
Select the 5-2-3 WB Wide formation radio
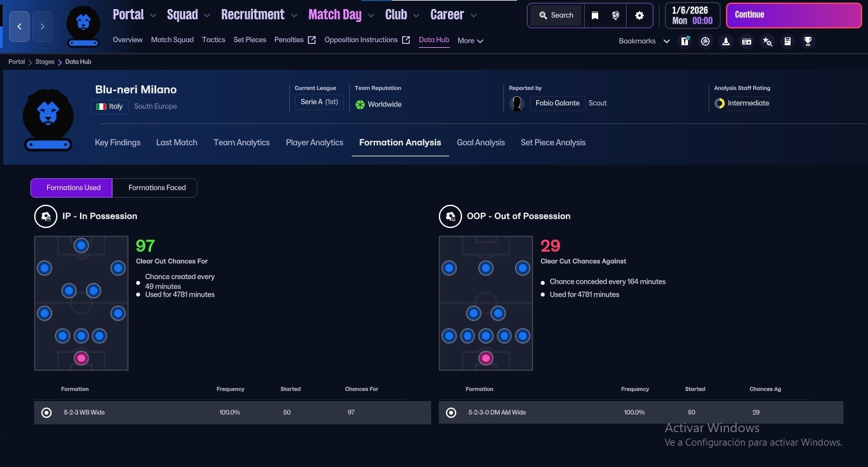(46, 413)
